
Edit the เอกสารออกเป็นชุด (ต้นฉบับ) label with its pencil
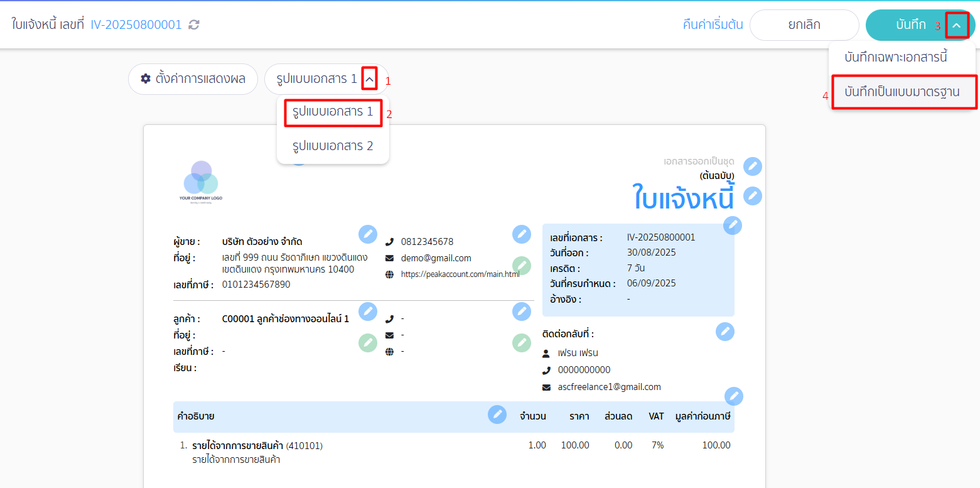753,166
